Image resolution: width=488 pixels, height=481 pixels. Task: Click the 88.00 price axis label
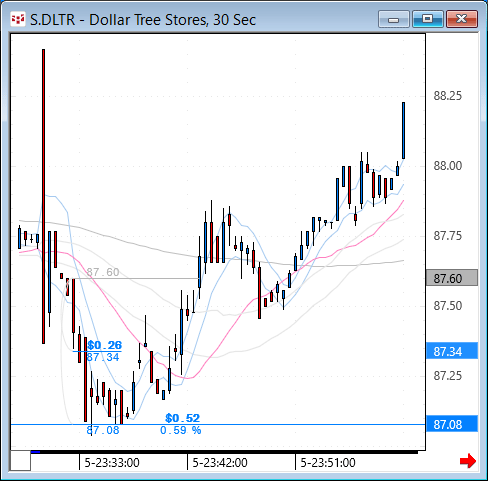pyautogui.click(x=448, y=166)
